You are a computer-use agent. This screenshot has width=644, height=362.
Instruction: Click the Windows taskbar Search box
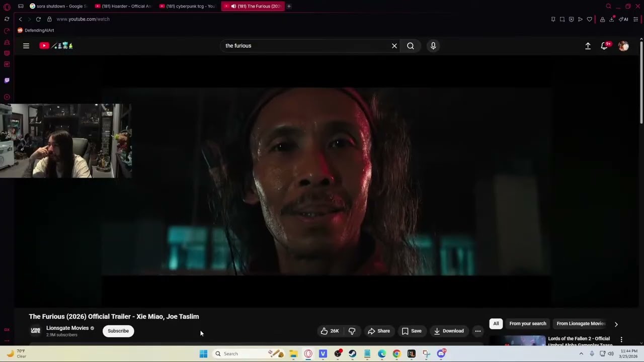pos(250,353)
